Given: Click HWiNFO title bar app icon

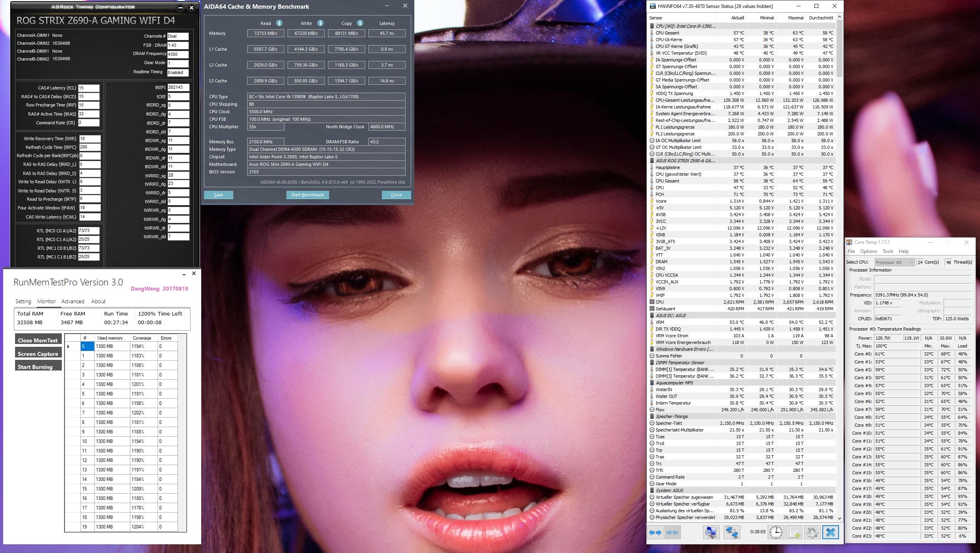Looking at the screenshot, I should pos(652,6).
